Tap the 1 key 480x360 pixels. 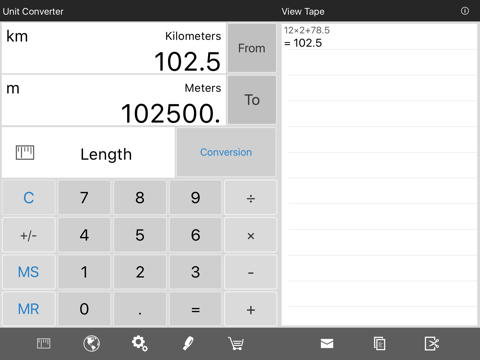(x=84, y=272)
